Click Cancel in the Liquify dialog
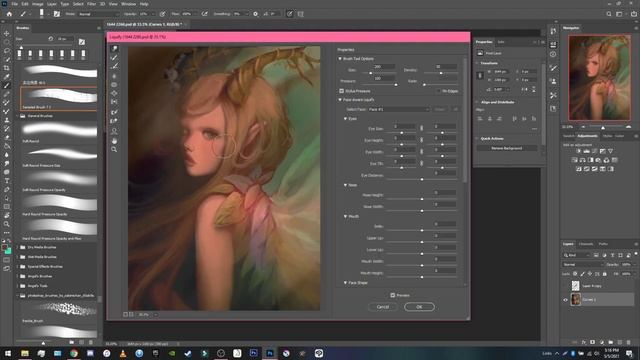Screen dimensions: 640x360 click(x=383, y=307)
